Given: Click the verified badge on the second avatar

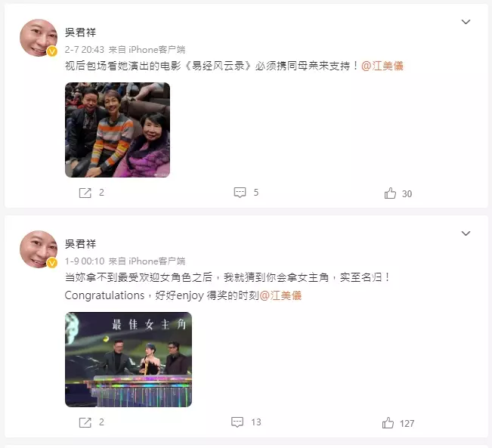Looking at the screenshot, I should tap(52, 263).
